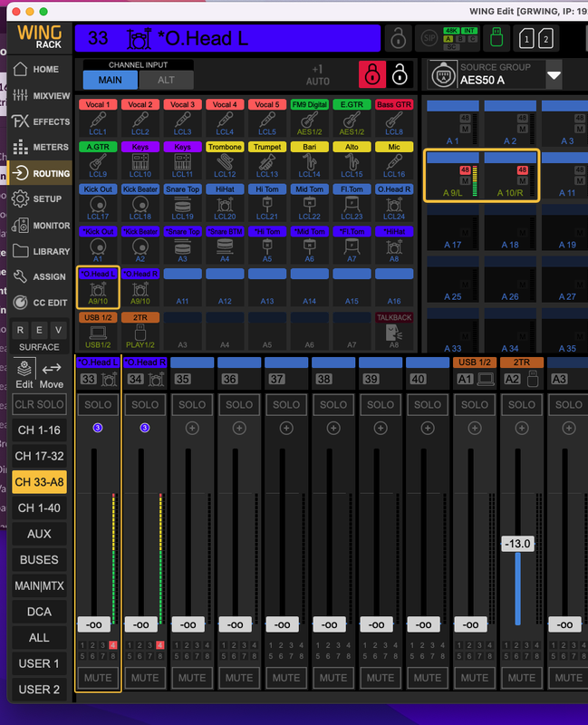Select the BUSES layer
Viewport: 588px width, 725px height.
[39, 560]
